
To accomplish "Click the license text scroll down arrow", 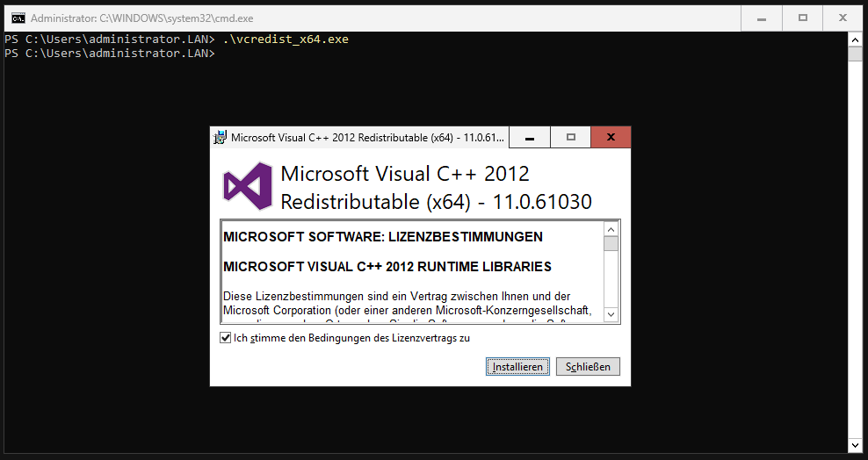I will 611,314.
